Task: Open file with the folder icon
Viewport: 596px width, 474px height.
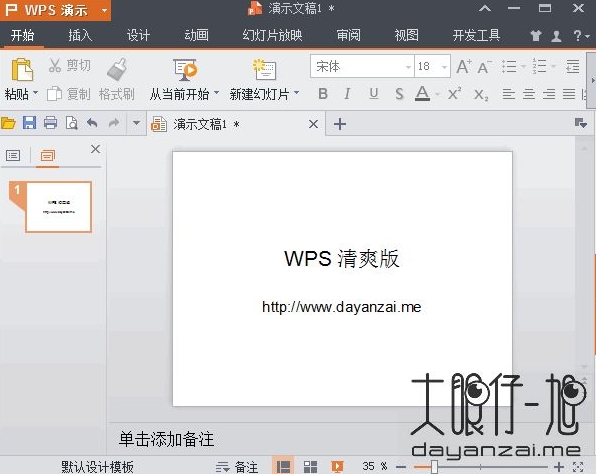Action: pos(8,123)
